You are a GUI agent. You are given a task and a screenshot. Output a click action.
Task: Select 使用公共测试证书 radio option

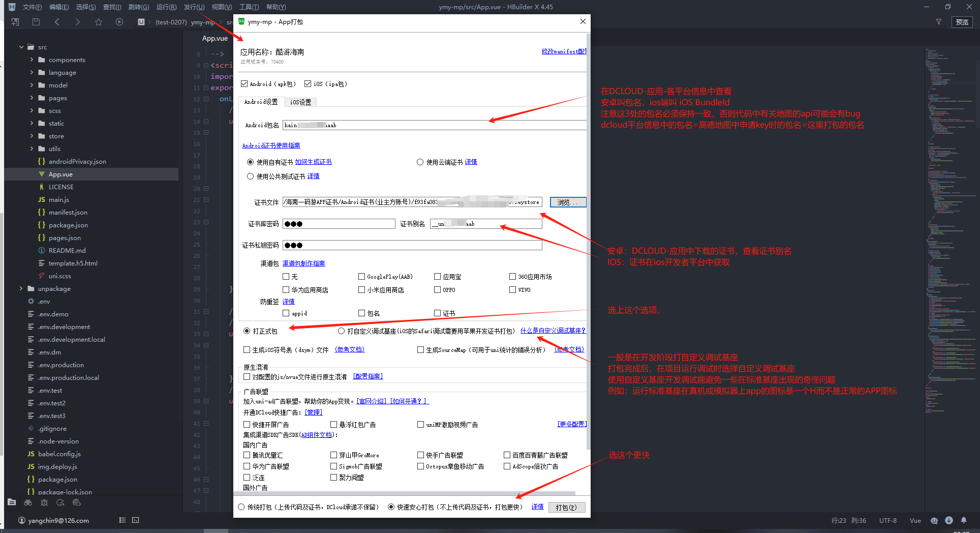pos(250,176)
